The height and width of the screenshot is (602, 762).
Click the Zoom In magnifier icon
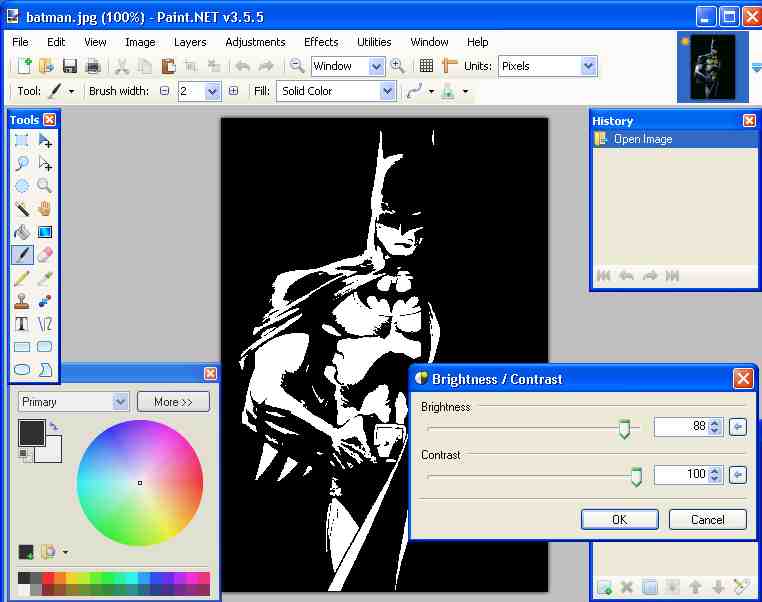[x=398, y=66]
